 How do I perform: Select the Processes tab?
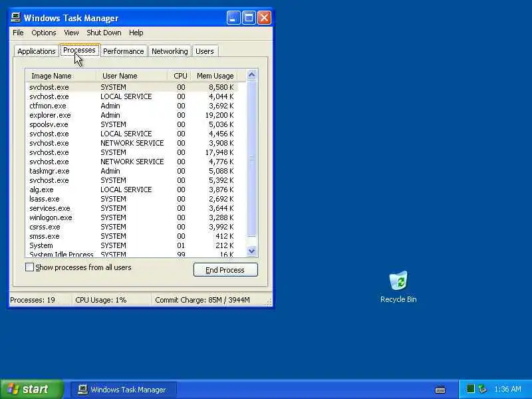point(79,50)
